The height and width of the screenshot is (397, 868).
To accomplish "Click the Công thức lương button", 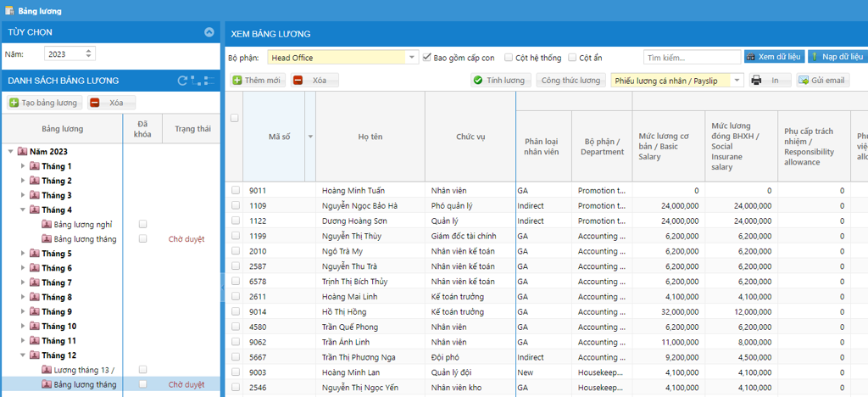I will (570, 81).
